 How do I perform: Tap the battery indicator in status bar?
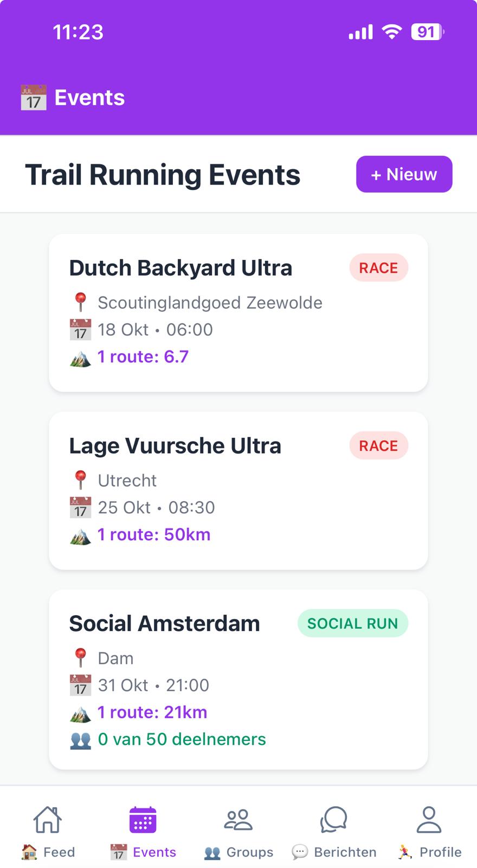point(427,32)
